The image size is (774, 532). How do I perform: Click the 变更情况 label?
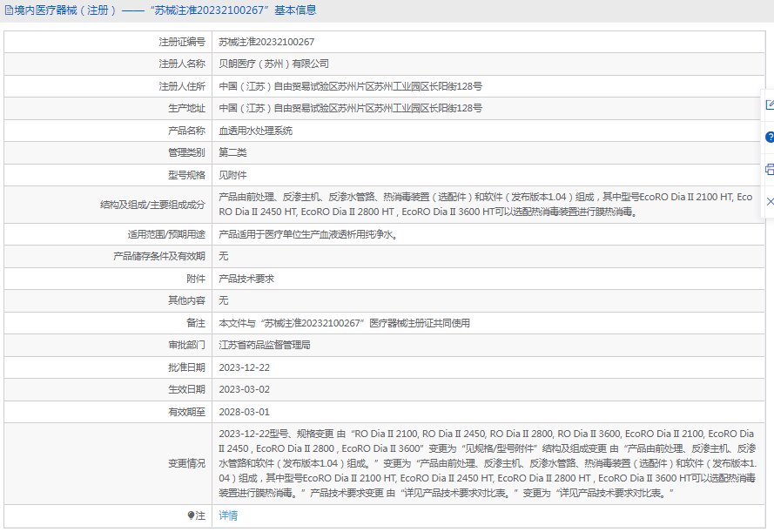[186, 463]
